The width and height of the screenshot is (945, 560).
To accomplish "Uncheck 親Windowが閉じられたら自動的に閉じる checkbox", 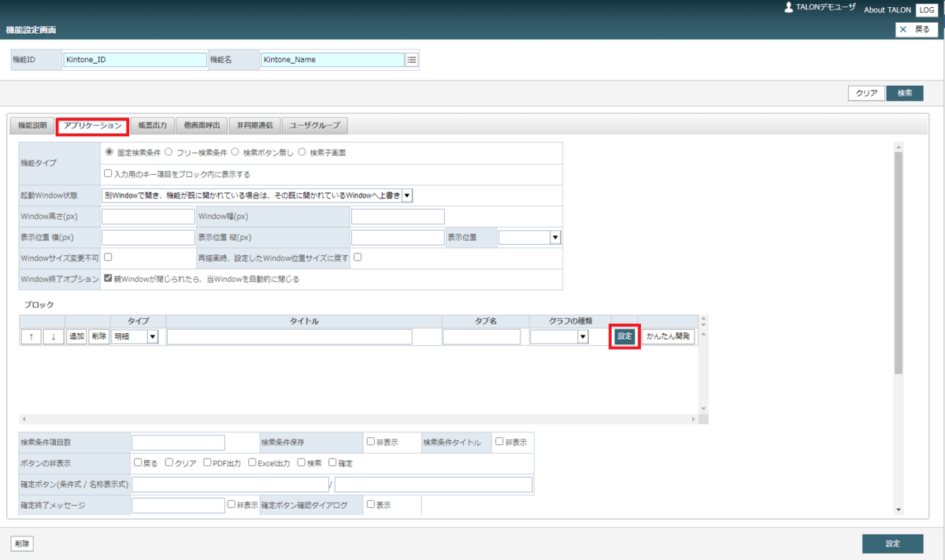I will 109,278.
